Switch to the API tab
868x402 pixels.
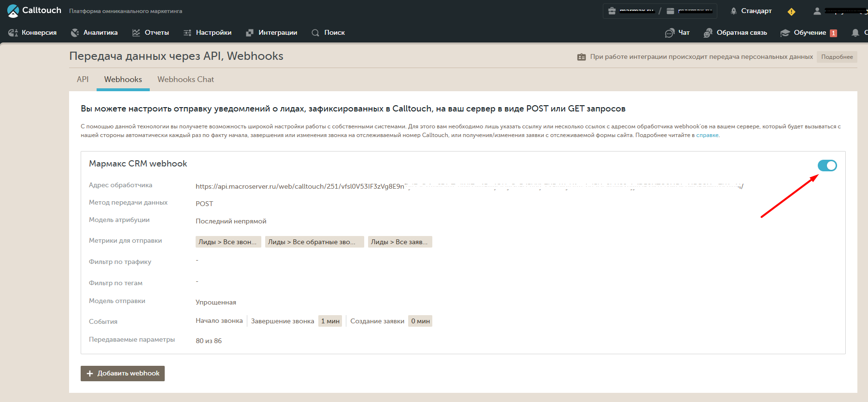(83, 79)
